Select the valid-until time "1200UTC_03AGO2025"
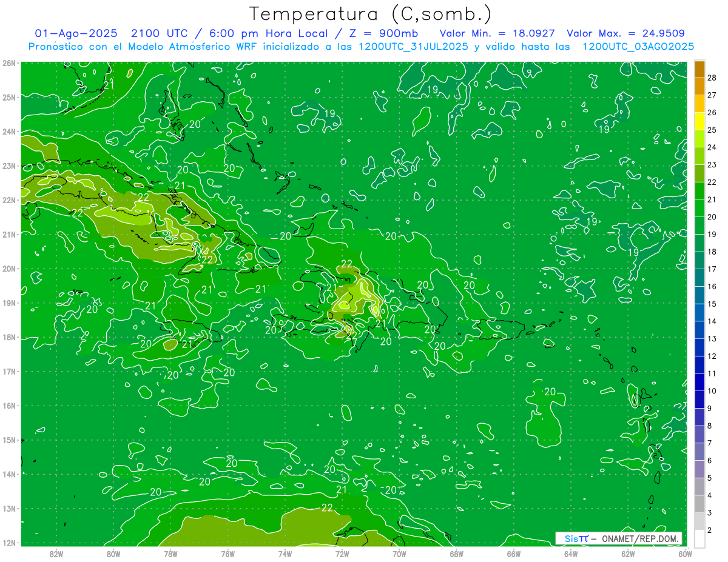 [638, 47]
